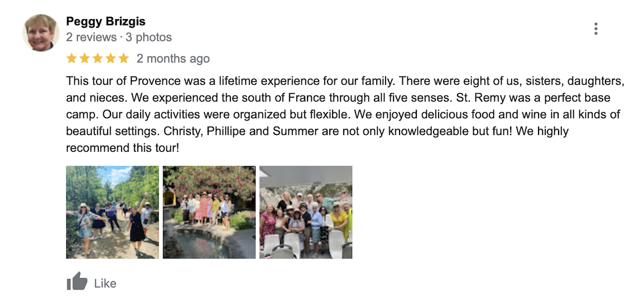Click the third gold rating star
Image resolution: width=644 pixels, height=308 pixels.
point(98,59)
